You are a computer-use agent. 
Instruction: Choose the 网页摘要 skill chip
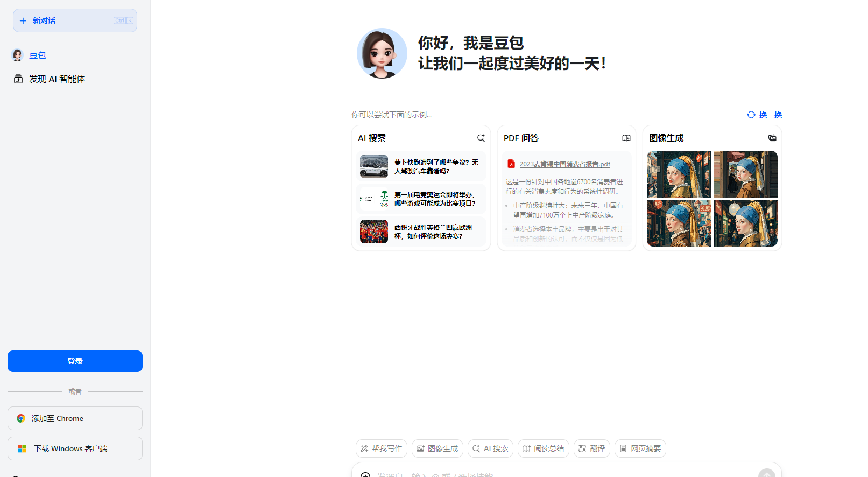(x=640, y=448)
